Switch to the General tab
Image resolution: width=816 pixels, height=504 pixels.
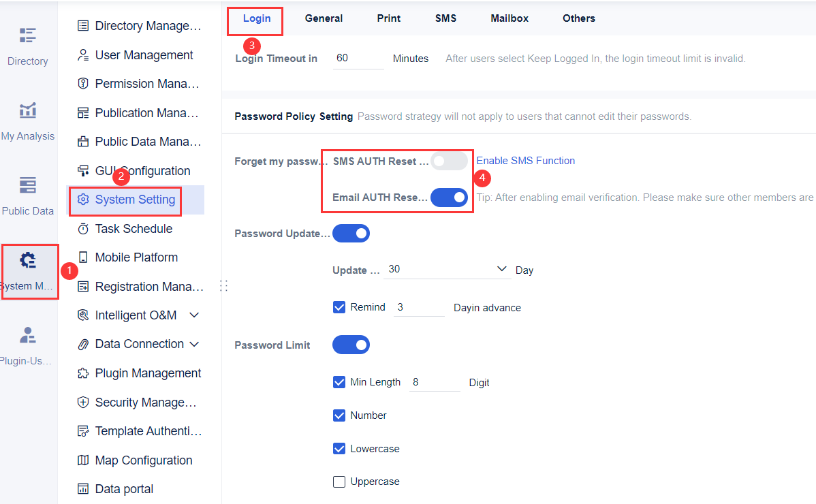[324, 18]
